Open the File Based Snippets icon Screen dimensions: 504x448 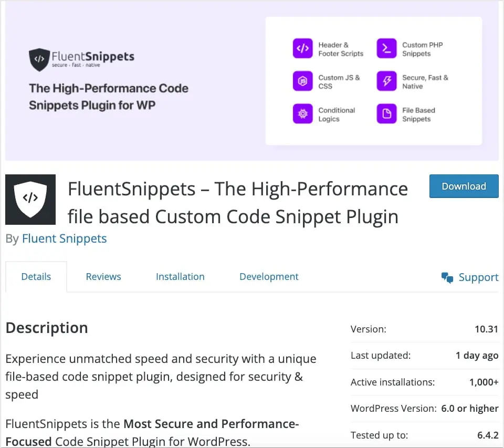click(x=386, y=114)
